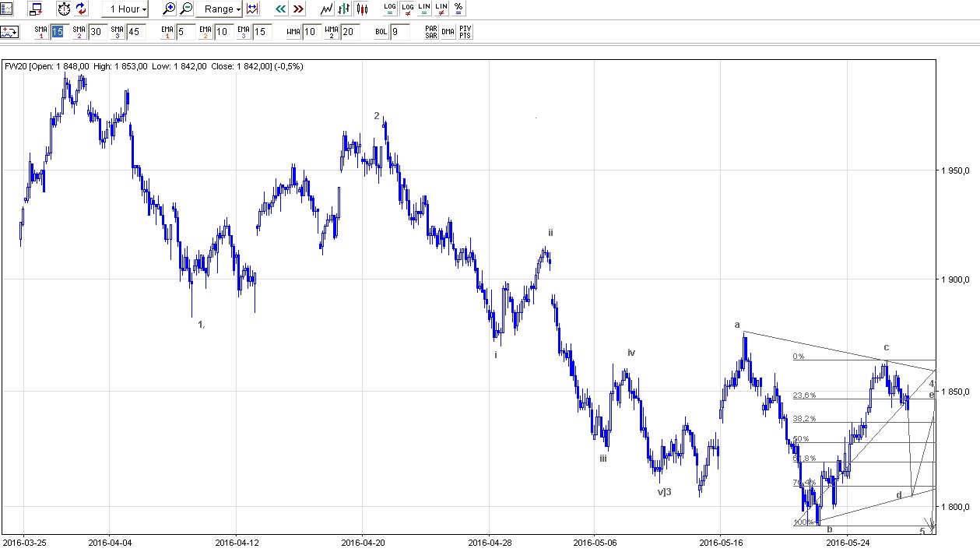Toggle LIN scale with not-equal sign

pyautogui.click(x=441, y=9)
